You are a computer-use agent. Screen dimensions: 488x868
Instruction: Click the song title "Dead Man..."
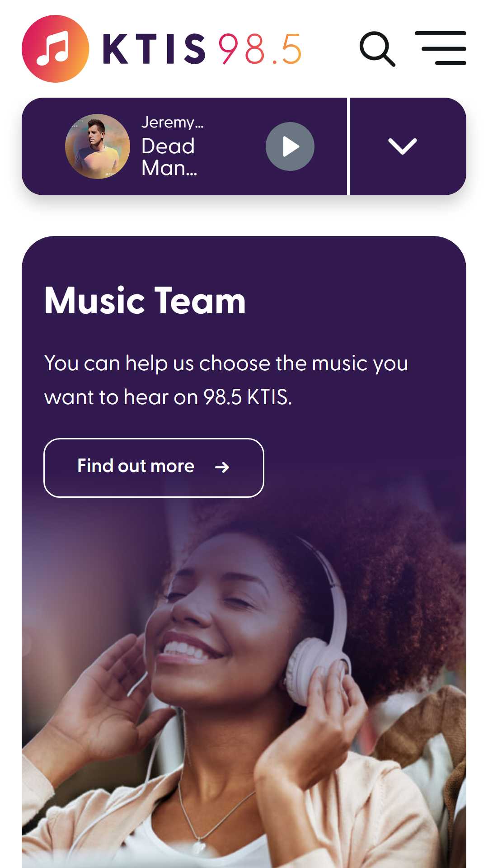click(169, 157)
